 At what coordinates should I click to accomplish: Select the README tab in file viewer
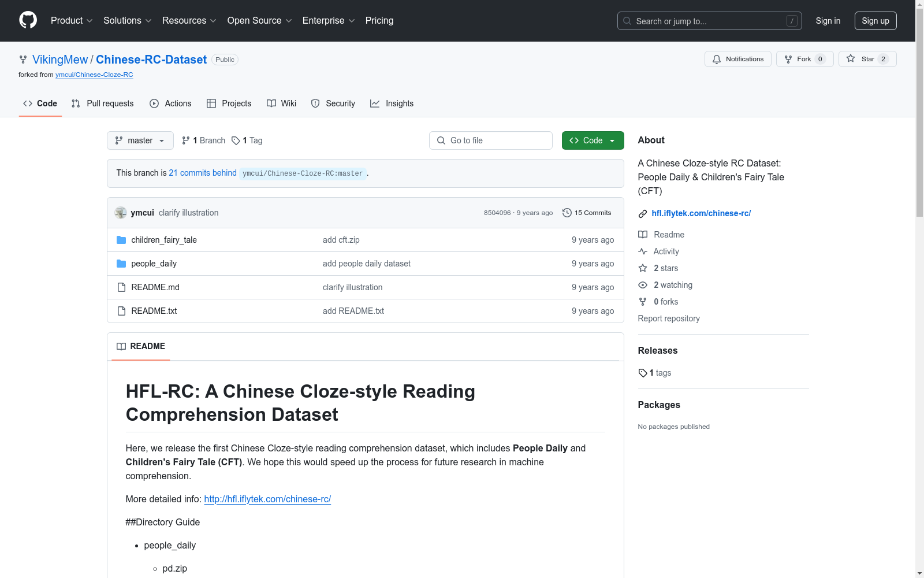141,346
